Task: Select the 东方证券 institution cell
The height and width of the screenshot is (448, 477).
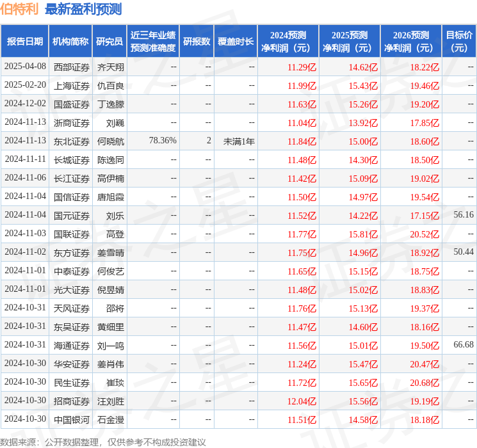Action: (x=72, y=253)
